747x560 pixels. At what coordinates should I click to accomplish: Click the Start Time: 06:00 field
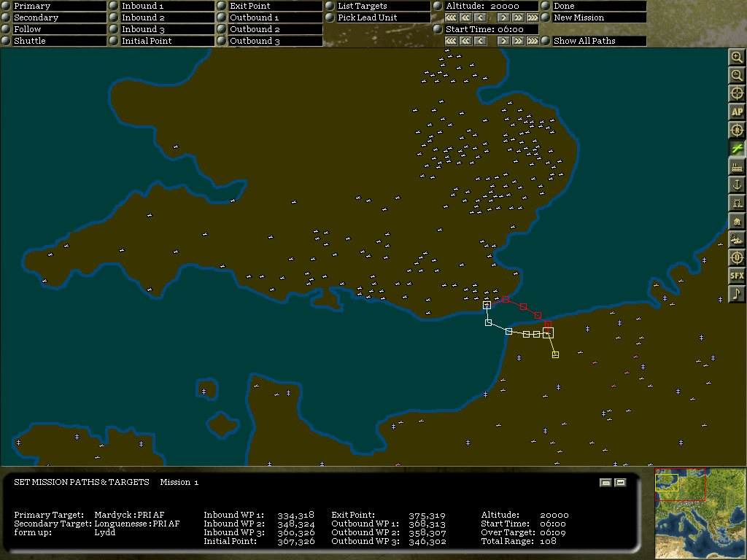491,29
